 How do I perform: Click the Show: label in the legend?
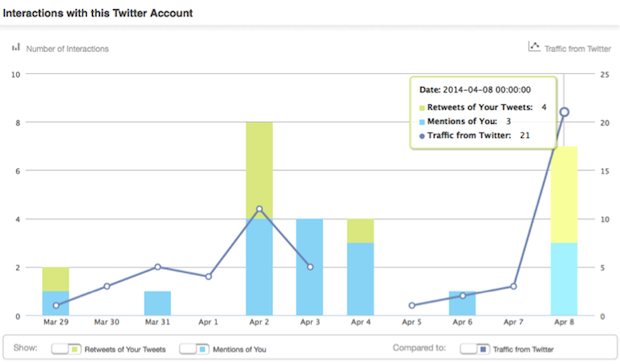[x=25, y=348]
